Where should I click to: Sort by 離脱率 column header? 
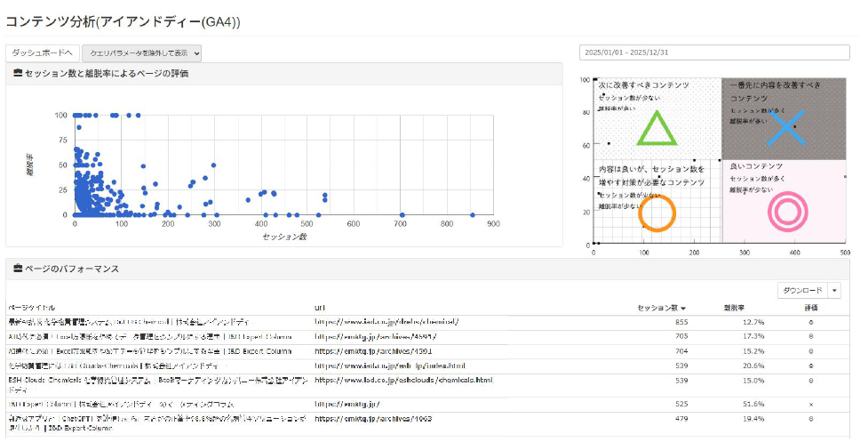click(734, 308)
